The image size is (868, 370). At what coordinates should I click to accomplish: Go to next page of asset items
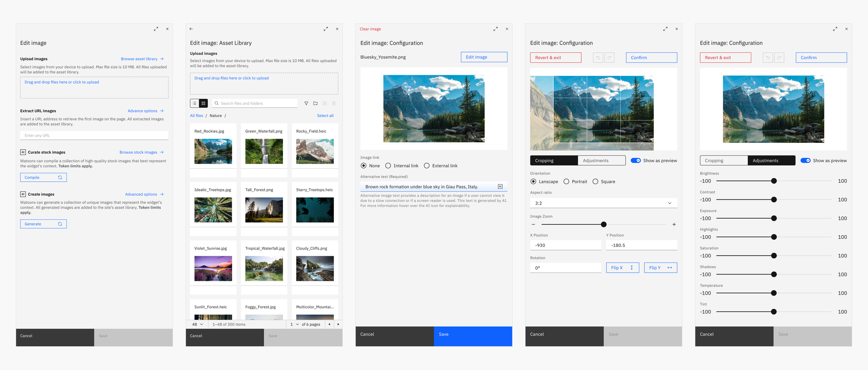coord(338,324)
